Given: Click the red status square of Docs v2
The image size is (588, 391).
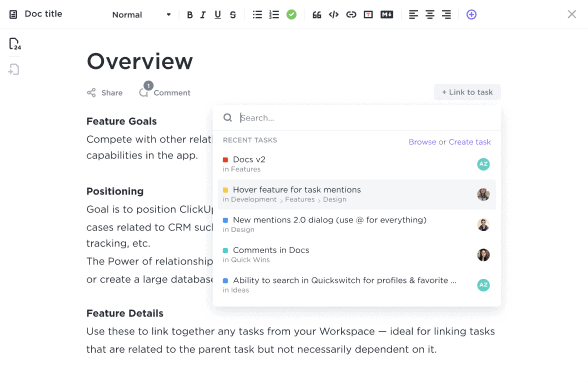Looking at the screenshot, I should click(225, 160).
